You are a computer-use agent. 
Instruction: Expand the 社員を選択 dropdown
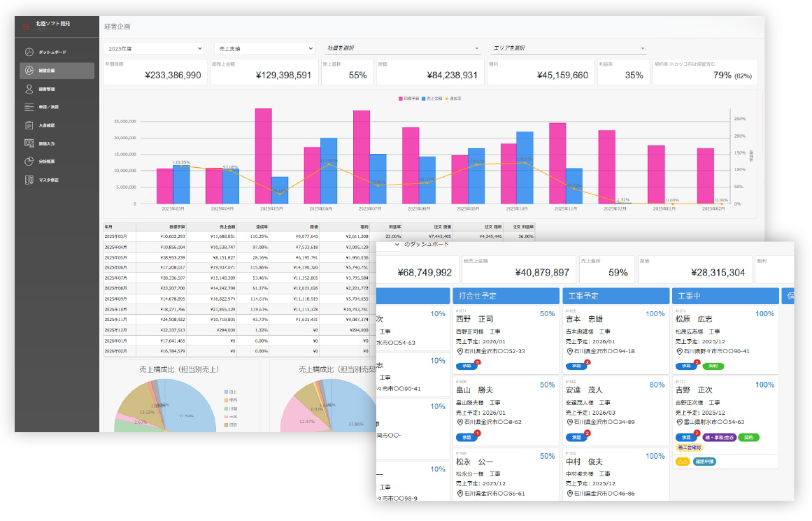pyautogui.click(x=403, y=48)
